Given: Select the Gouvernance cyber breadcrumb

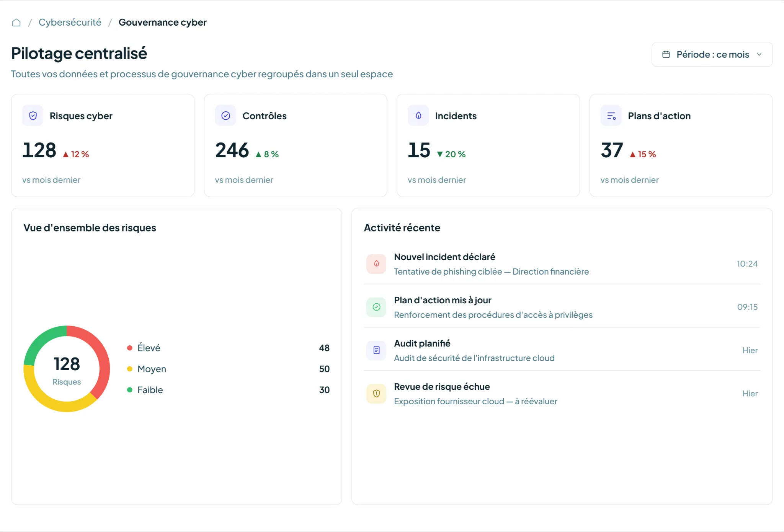Looking at the screenshot, I should pyautogui.click(x=163, y=23).
